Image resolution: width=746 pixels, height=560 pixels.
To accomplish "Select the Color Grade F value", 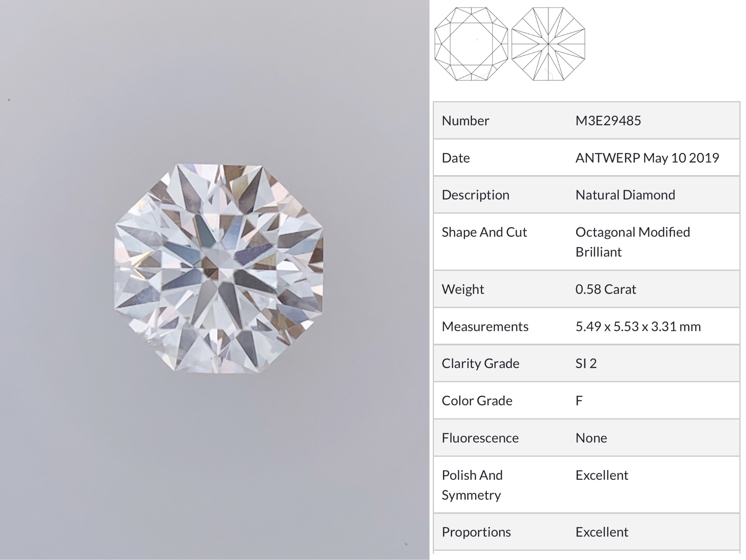I will pyautogui.click(x=579, y=401).
